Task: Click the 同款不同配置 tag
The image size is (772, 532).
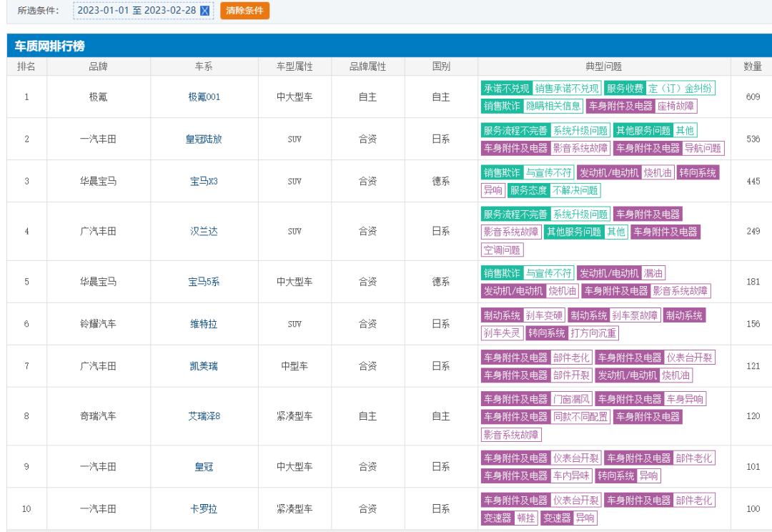Action: point(580,417)
